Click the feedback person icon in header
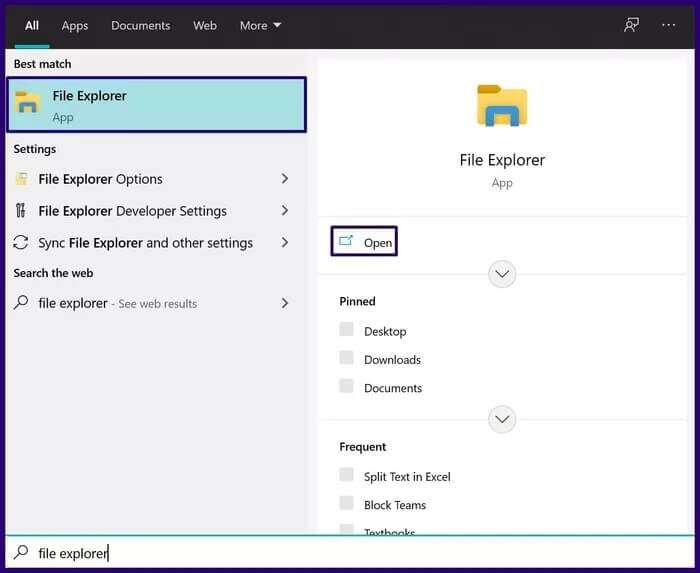This screenshot has height=573, width=700. [x=631, y=25]
